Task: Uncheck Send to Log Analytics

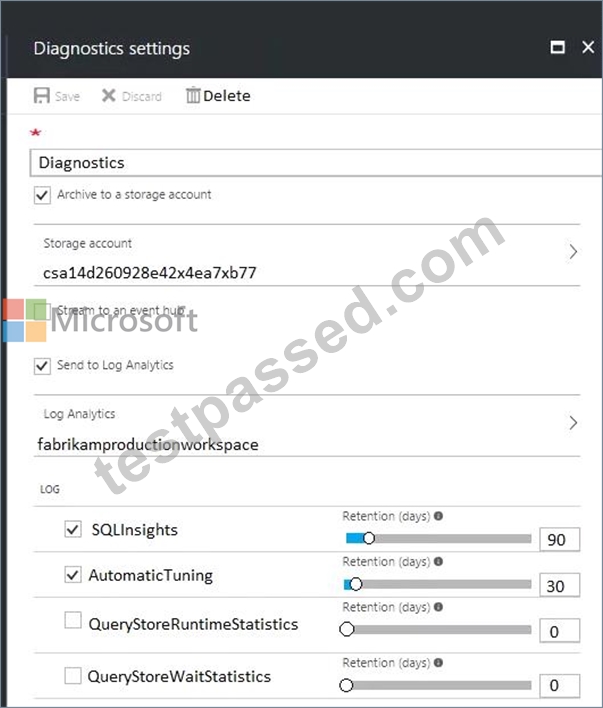Action: pyautogui.click(x=42, y=366)
